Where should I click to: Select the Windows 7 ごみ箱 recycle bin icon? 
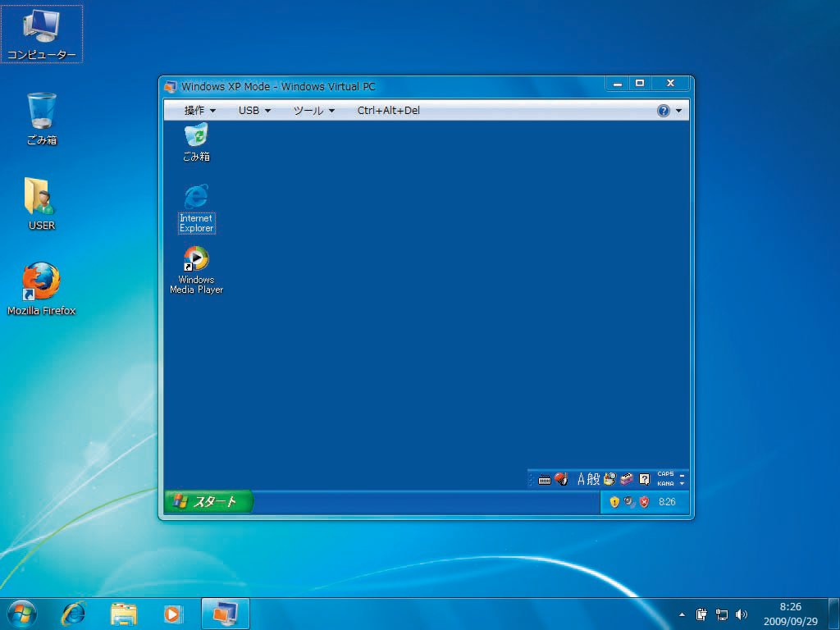(42, 119)
